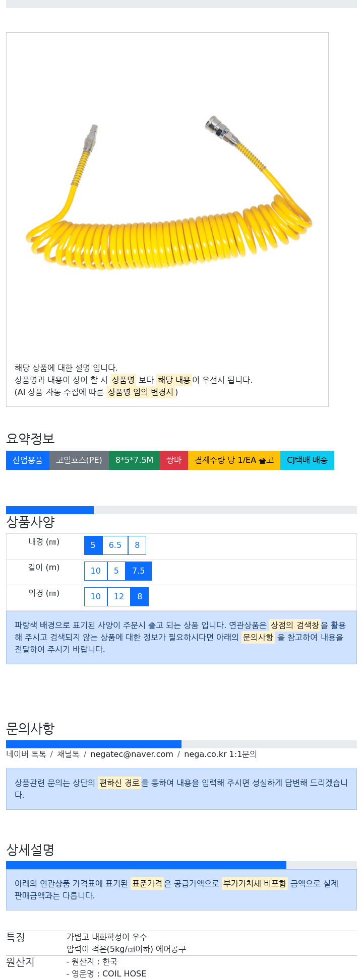Choose inner diameter option 6.5
Screen dimensions: 363x980
coord(115,545)
